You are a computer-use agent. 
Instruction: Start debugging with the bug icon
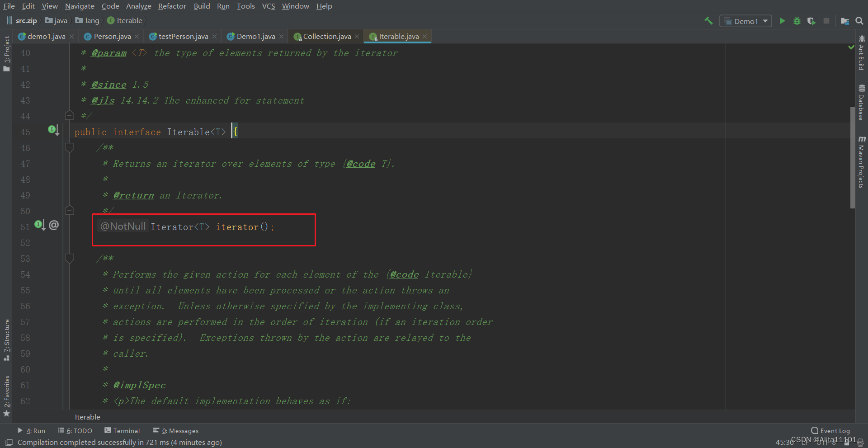tap(797, 21)
